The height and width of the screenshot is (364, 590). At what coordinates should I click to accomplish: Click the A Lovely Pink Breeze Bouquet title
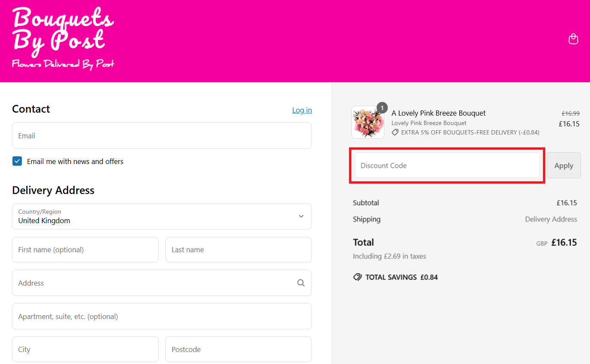[439, 113]
